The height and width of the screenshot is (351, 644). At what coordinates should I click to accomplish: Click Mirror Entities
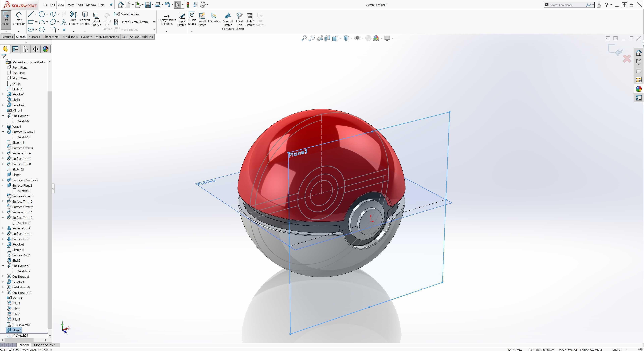tap(127, 14)
